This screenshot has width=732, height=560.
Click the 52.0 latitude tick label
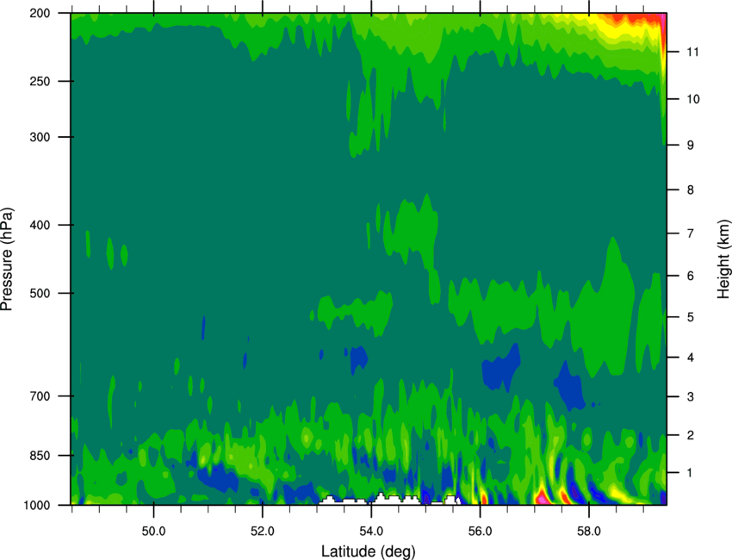[x=263, y=532]
